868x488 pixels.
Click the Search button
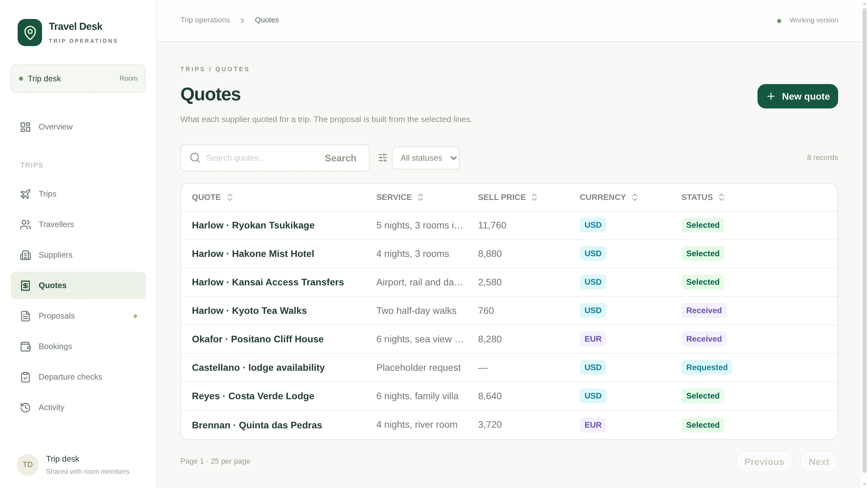(340, 158)
